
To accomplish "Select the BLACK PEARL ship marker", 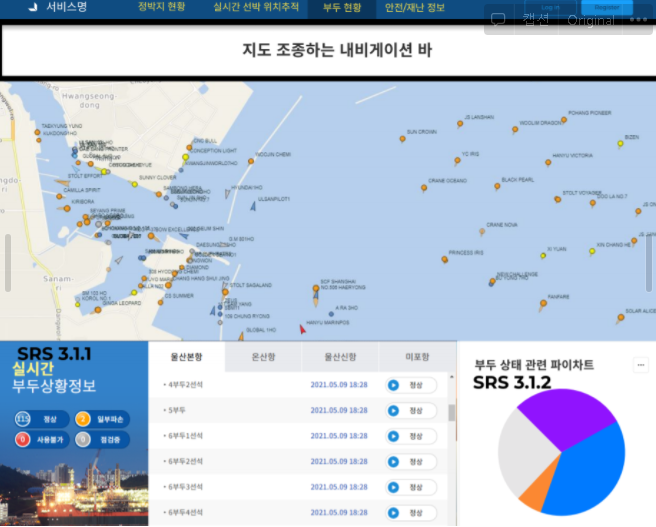I will (497, 186).
